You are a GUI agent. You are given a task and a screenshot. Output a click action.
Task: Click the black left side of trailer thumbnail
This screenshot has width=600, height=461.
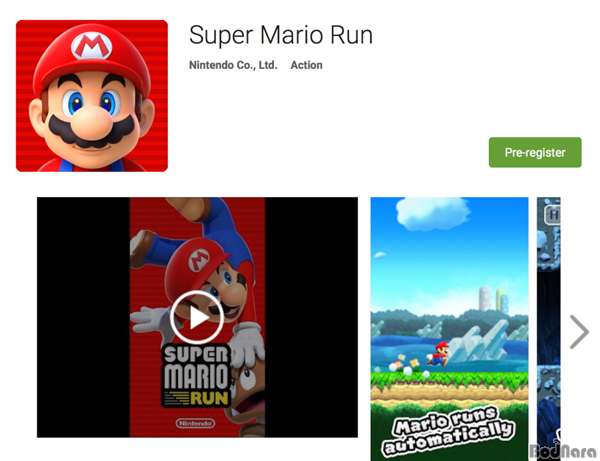pos(83,317)
